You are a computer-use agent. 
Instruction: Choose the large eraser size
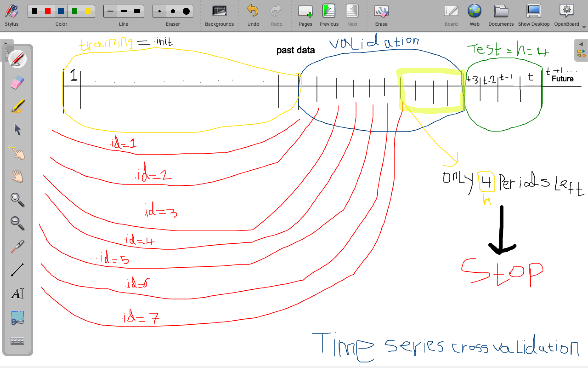(x=186, y=11)
